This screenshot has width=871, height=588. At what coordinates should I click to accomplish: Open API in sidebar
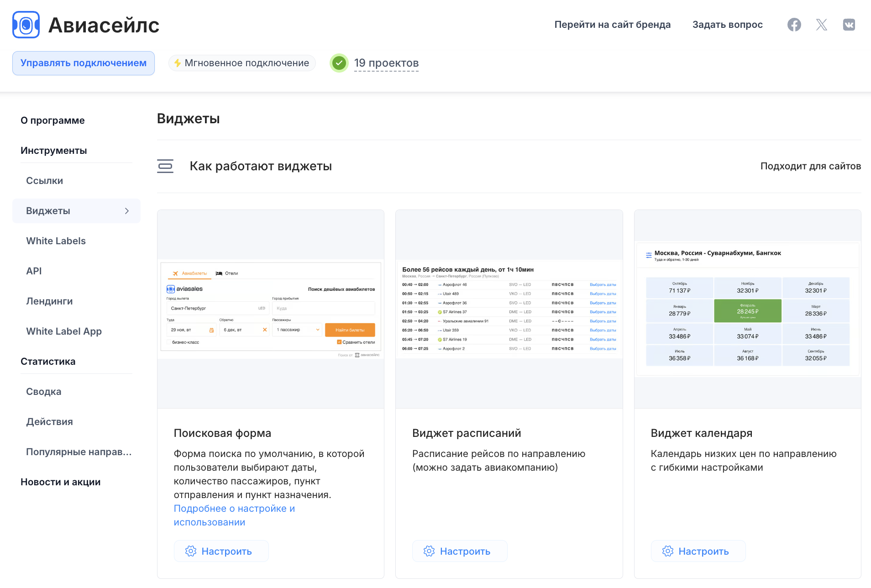click(34, 271)
